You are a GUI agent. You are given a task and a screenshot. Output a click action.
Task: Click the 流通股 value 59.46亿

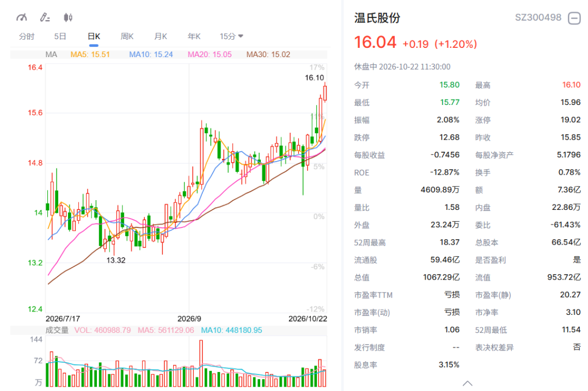445,260
